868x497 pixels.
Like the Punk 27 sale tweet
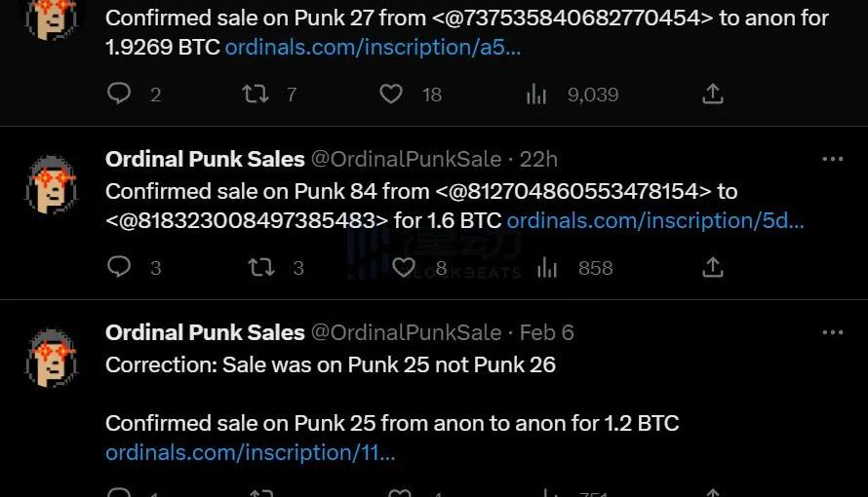point(391,94)
